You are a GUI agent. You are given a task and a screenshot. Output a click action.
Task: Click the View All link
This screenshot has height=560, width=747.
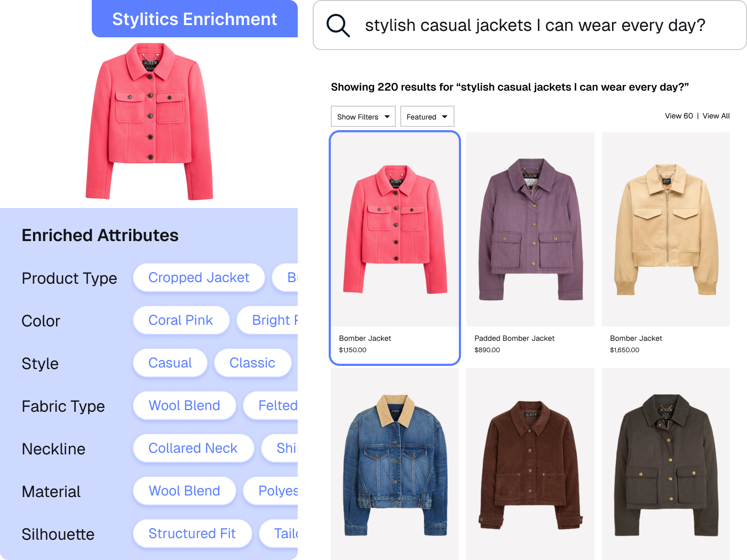pyautogui.click(x=716, y=116)
